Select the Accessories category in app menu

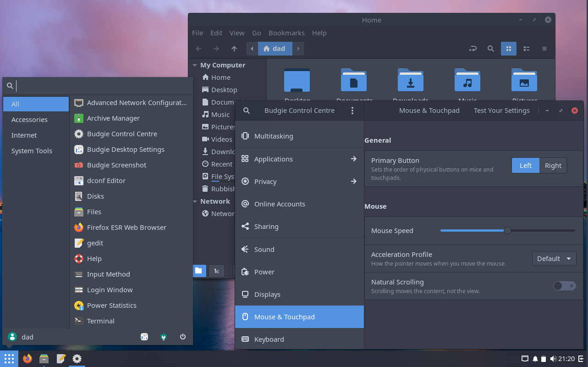[36, 120]
